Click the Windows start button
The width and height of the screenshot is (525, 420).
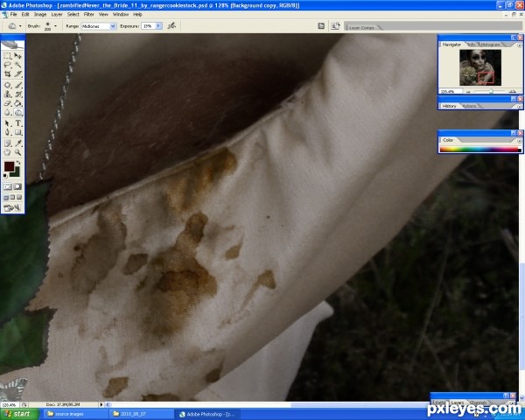point(19,414)
